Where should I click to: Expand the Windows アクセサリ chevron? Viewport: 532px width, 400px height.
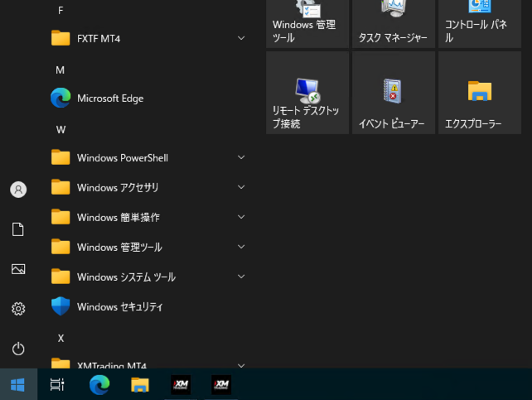pos(241,187)
